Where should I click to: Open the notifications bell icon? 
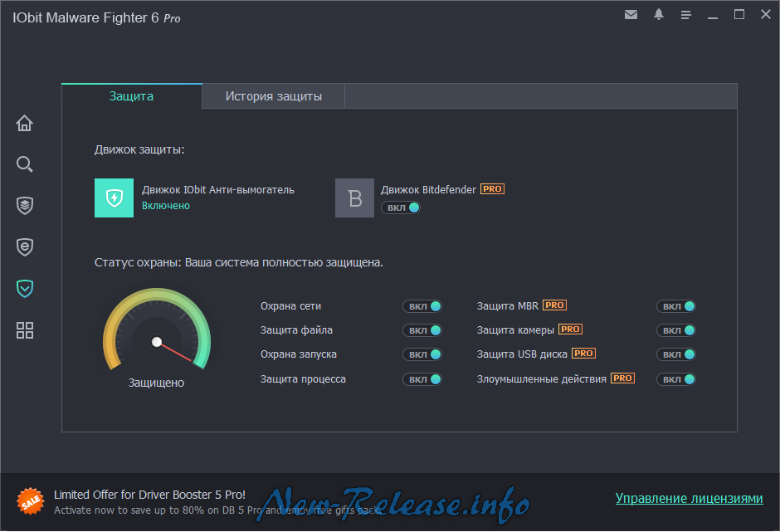pyautogui.click(x=659, y=14)
